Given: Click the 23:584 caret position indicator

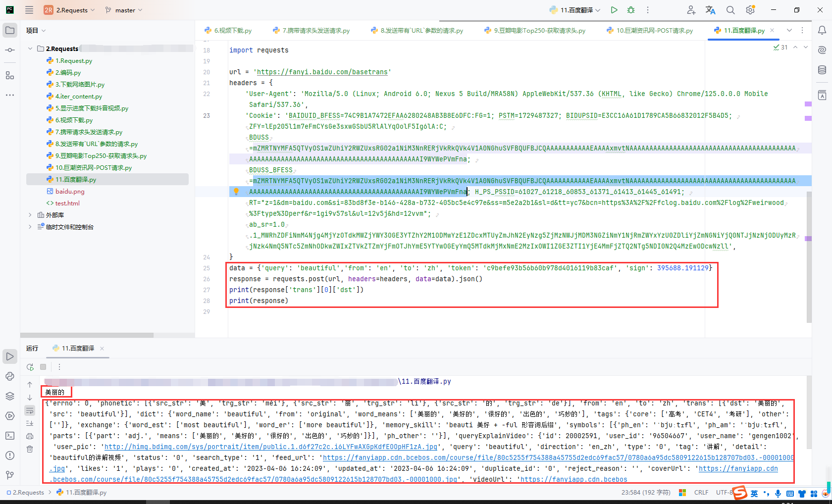Looking at the screenshot, I should [x=646, y=493].
